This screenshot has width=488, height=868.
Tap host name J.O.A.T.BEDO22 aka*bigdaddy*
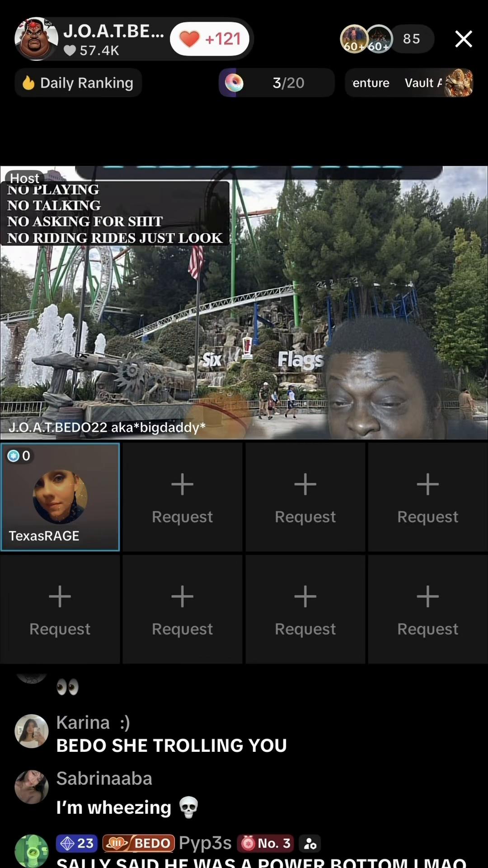(x=107, y=427)
